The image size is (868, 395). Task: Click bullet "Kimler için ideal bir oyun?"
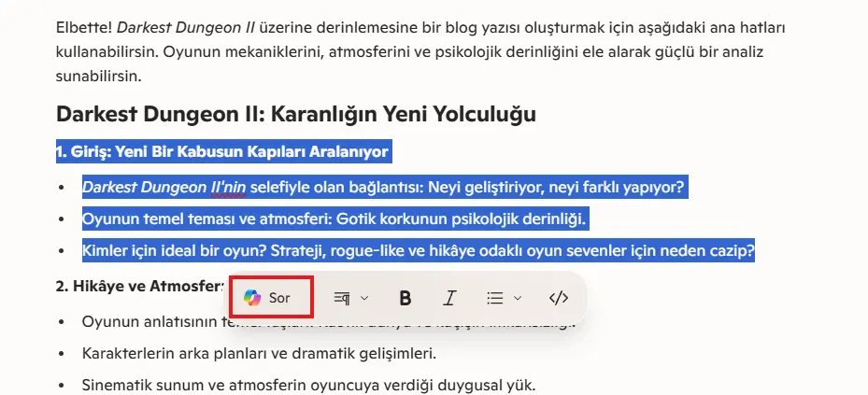coord(419,251)
